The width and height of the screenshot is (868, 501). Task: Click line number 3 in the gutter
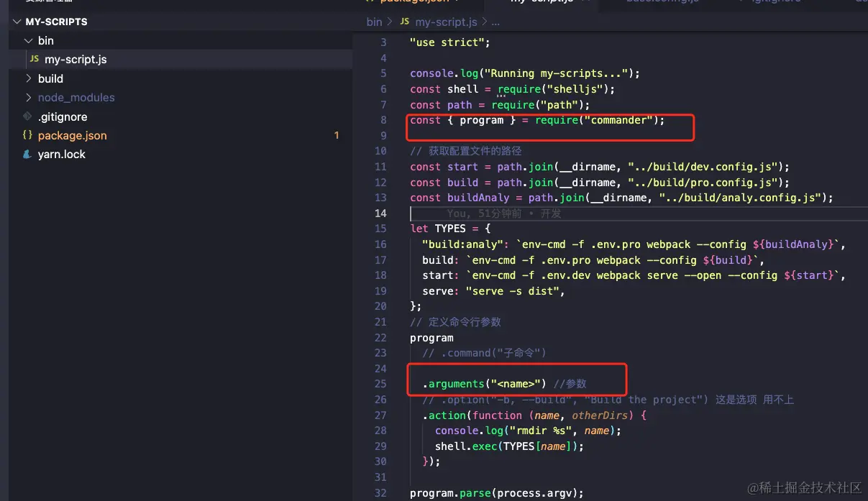[383, 42]
